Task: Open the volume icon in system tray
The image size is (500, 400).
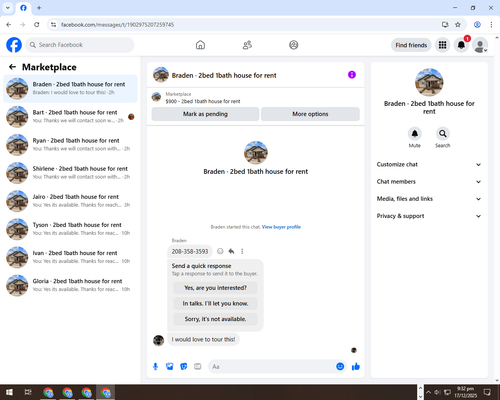Action: coord(437,392)
